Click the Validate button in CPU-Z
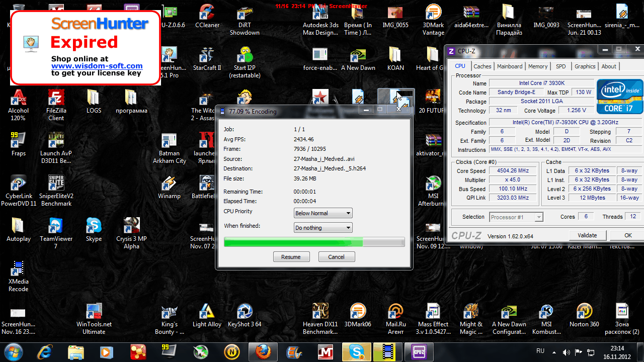This screenshot has width=644, height=362. click(587, 235)
